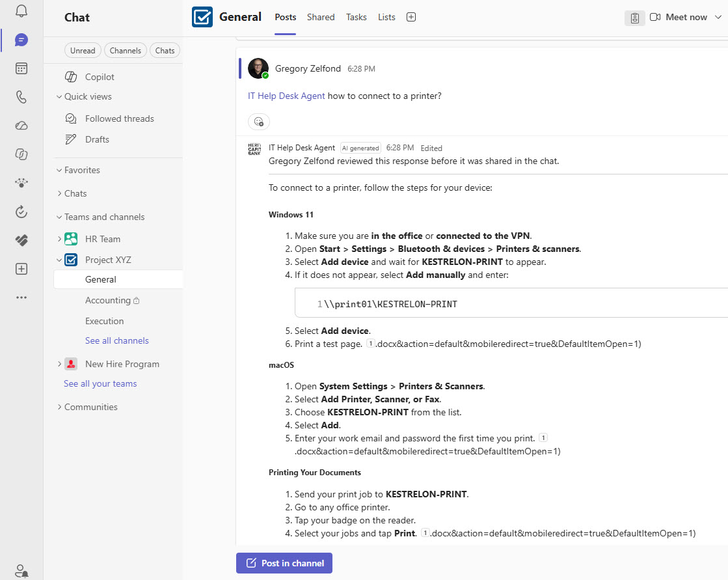Click the Project XYZ team icon
The width and height of the screenshot is (728, 580).
(x=71, y=260)
